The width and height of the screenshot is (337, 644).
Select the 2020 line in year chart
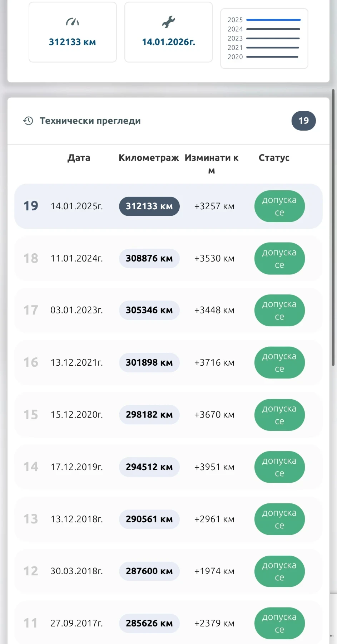pos(272,57)
